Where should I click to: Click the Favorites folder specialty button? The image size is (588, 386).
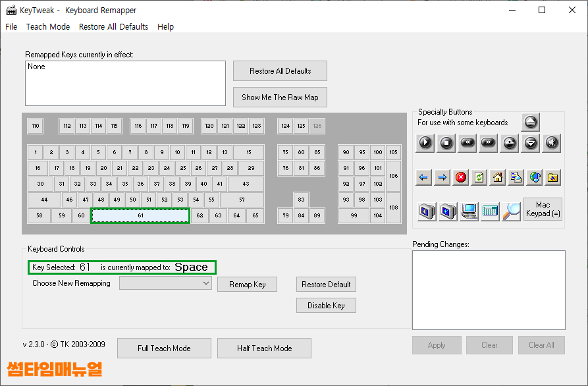pos(552,177)
